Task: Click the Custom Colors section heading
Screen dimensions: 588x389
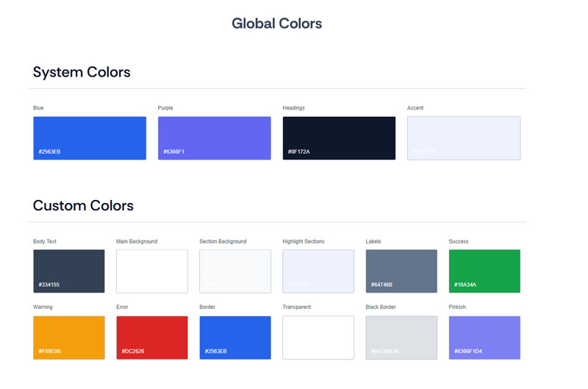Action: click(x=83, y=205)
